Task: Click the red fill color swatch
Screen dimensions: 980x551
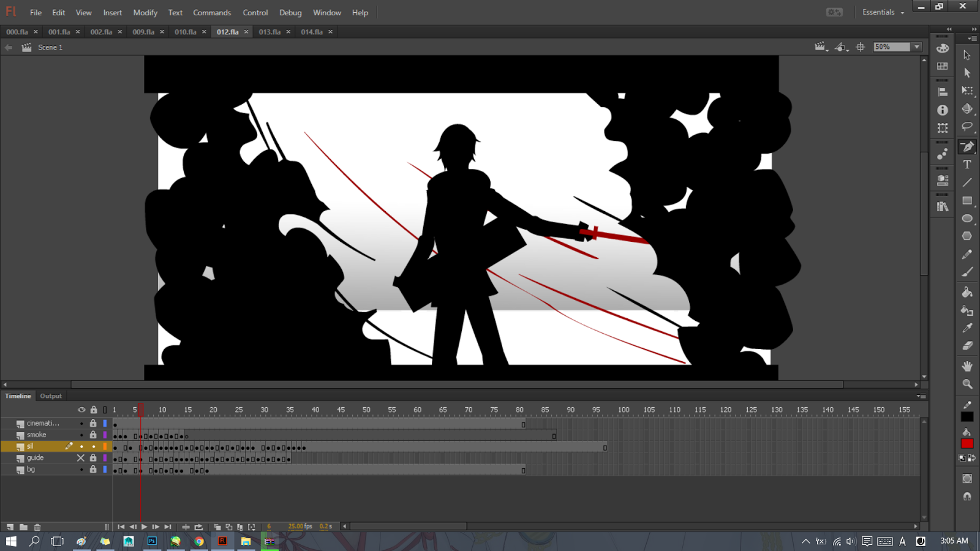Action: (968, 443)
